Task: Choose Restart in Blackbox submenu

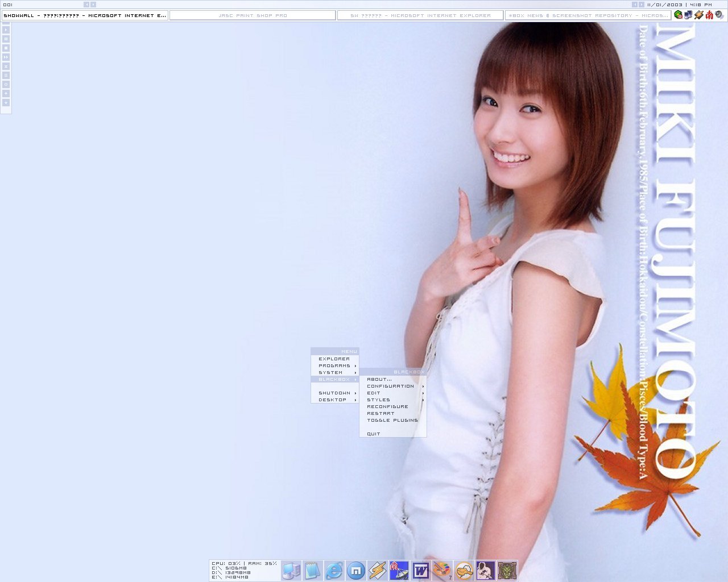Action: 393,413
